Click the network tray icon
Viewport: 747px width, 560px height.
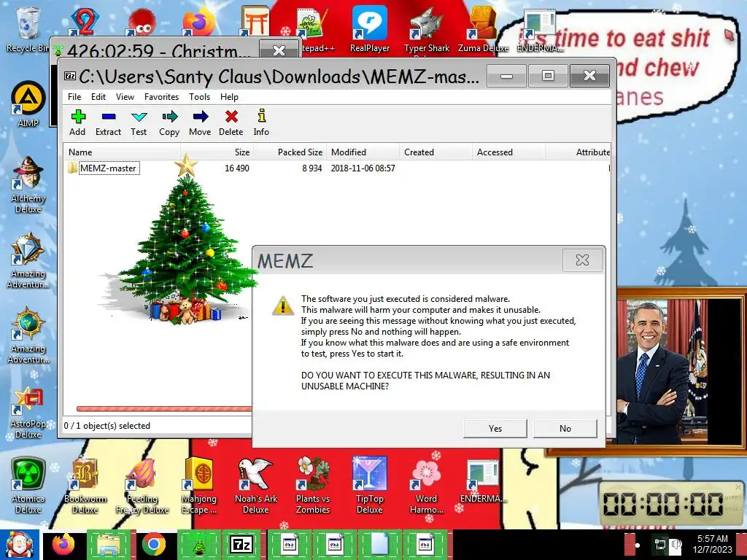click(661, 544)
